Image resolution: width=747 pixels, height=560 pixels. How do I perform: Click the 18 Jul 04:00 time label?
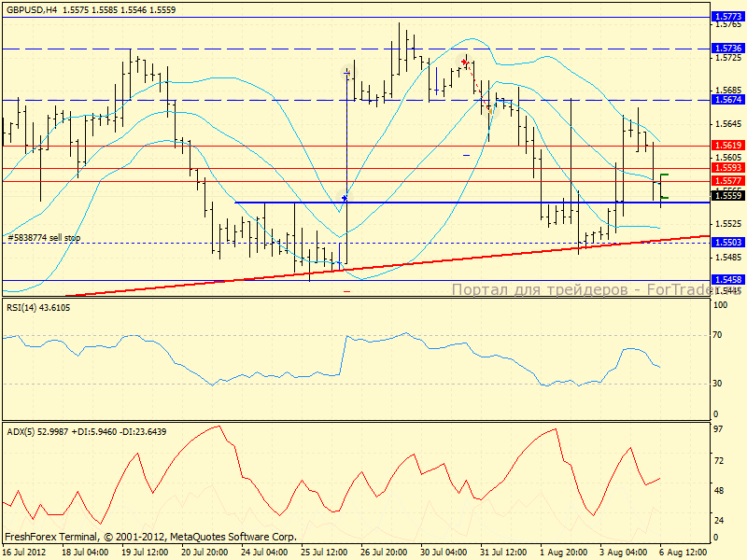85,553
